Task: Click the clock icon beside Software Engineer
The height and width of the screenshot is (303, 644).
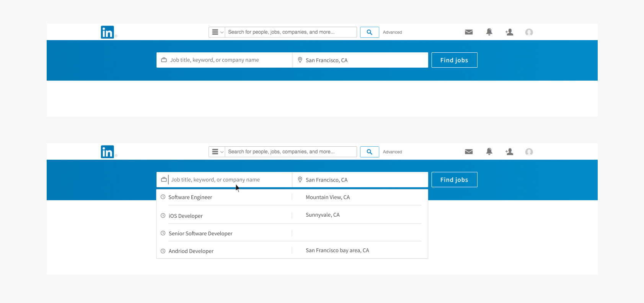Action: pyautogui.click(x=163, y=197)
